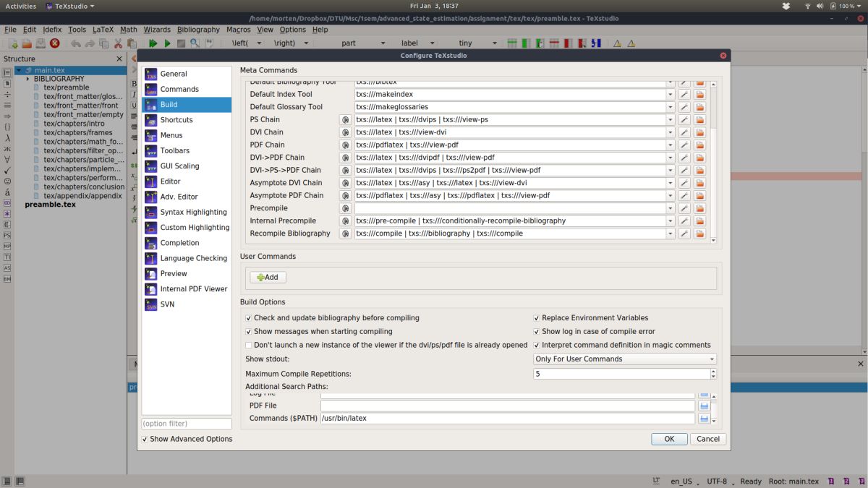Click the red close-document icon in toolbar
The image size is (868, 488).
pos(55,43)
